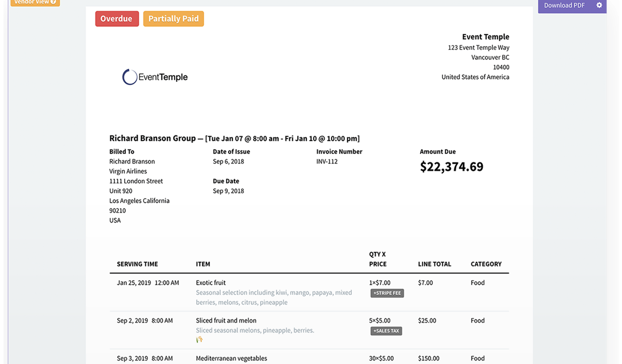Click the $25.00 line total

tap(427, 320)
